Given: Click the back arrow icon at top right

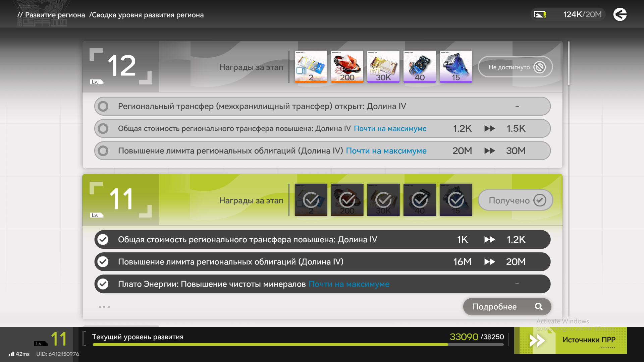Looking at the screenshot, I should click(x=620, y=14).
